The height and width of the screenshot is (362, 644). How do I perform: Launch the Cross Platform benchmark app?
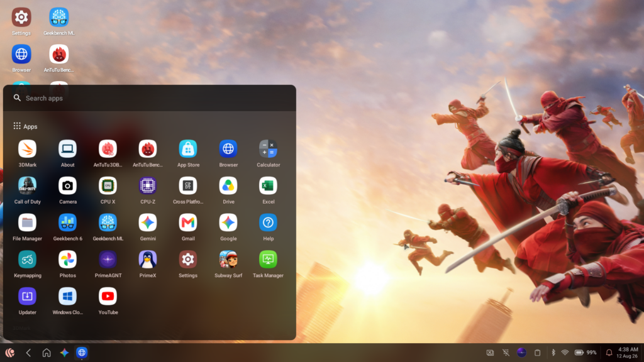point(187,186)
